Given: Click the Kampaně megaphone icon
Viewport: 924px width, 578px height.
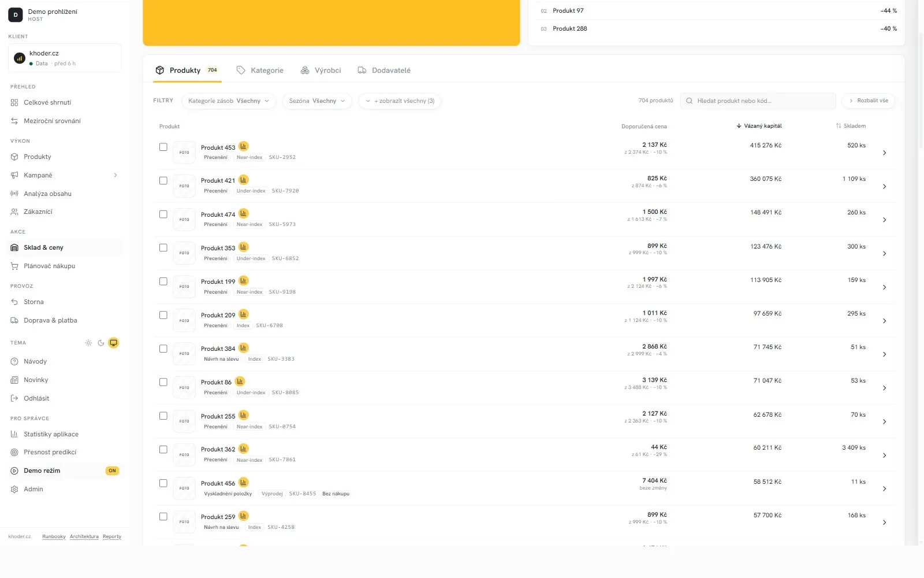Looking at the screenshot, I should coord(14,175).
